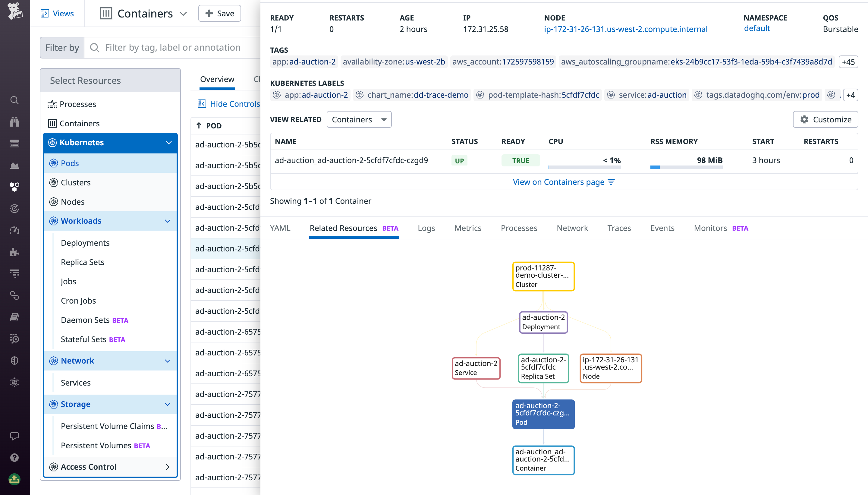Click the dashboards chart sidebar icon
Screen dimensions: 868x495
pos(14,166)
